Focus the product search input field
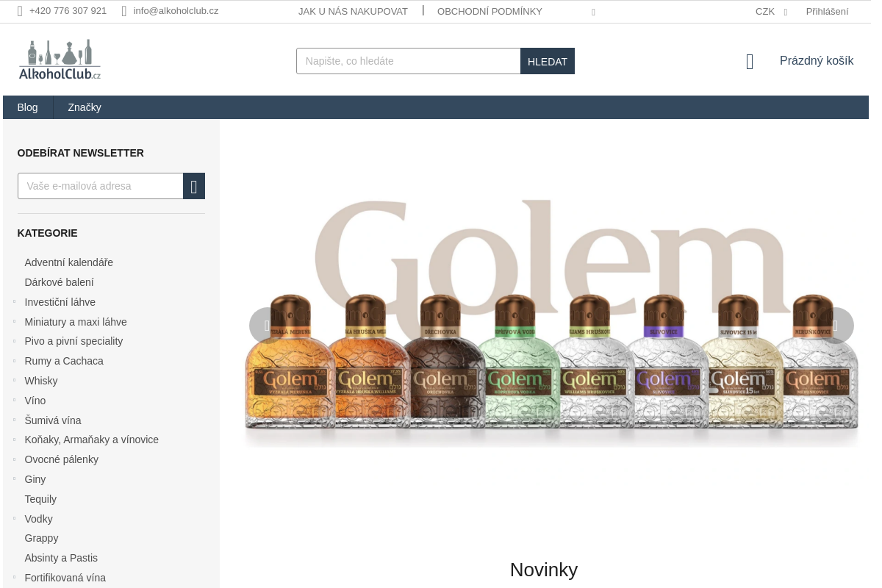The height and width of the screenshot is (588, 882). [409, 61]
